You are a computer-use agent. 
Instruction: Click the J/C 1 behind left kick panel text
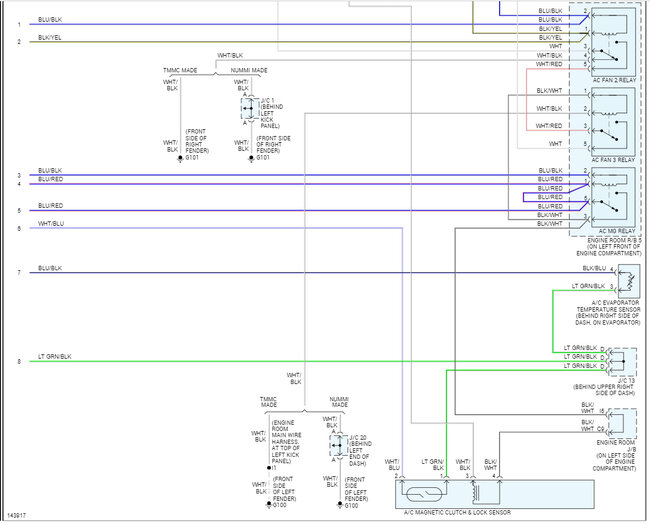pyautogui.click(x=272, y=113)
